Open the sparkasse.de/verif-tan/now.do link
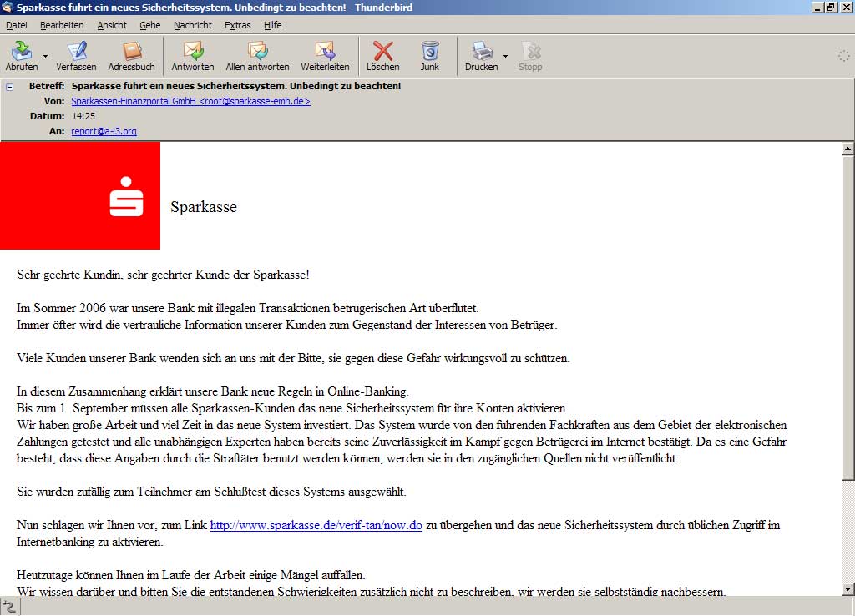This screenshot has height=616, width=855. [316, 525]
